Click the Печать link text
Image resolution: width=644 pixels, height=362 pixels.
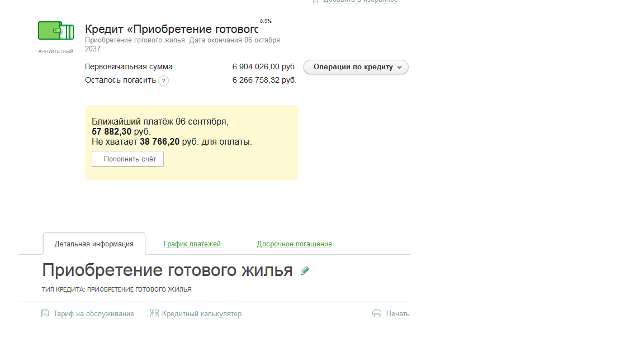397,314
